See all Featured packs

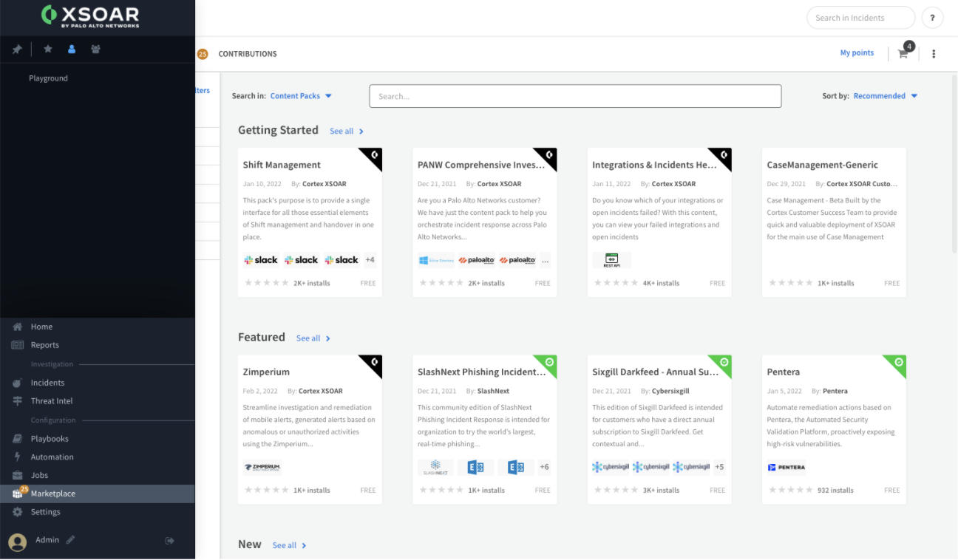point(313,338)
